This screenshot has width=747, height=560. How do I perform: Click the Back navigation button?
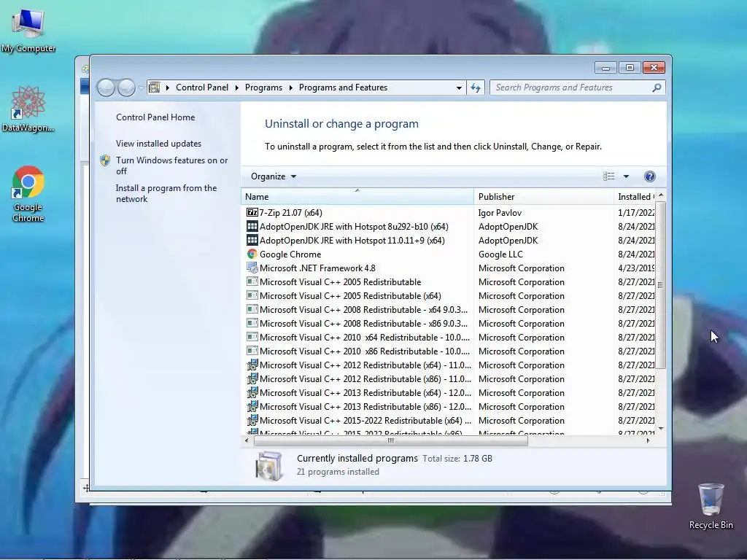(x=106, y=87)
